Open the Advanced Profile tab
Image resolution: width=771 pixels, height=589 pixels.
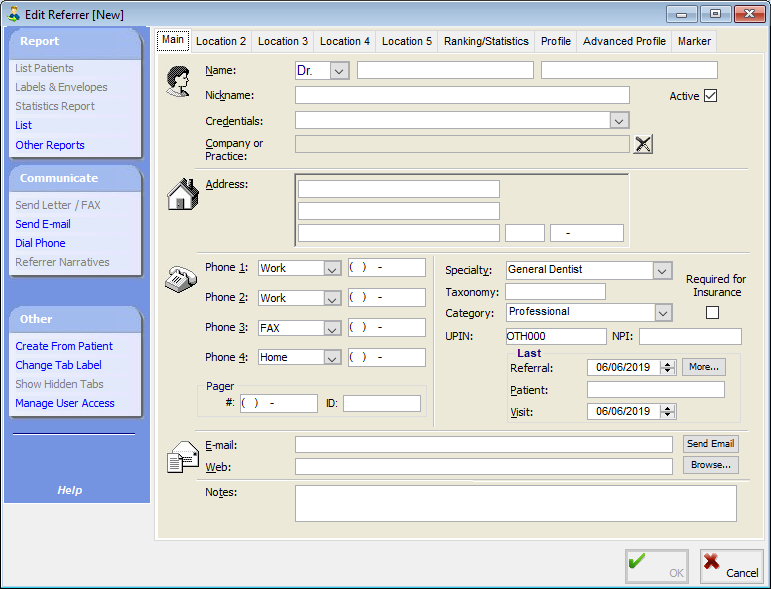(x=623, y=41)
